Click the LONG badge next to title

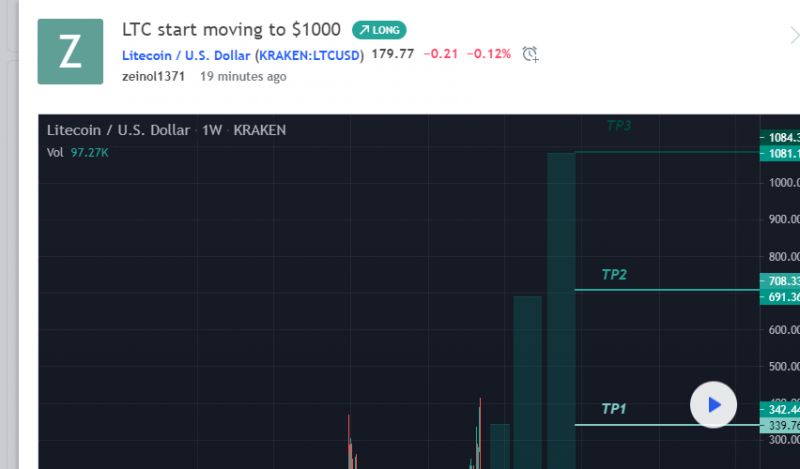coord(379,30)
